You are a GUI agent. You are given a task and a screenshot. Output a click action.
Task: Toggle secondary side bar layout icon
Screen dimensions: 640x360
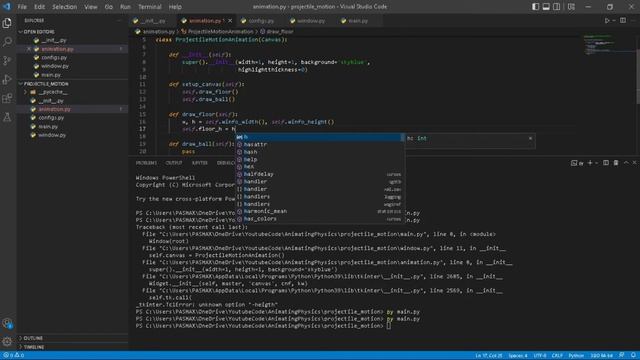(556, 7)
